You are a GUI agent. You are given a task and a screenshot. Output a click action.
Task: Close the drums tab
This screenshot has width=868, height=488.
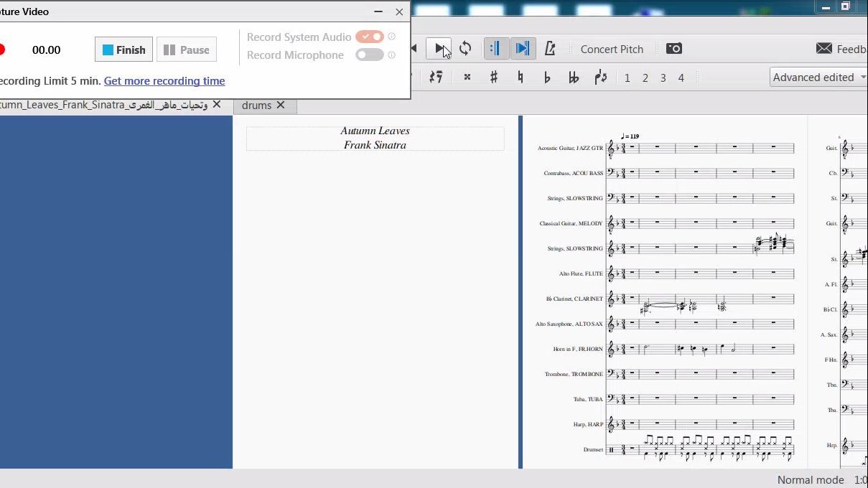(281, 105)
